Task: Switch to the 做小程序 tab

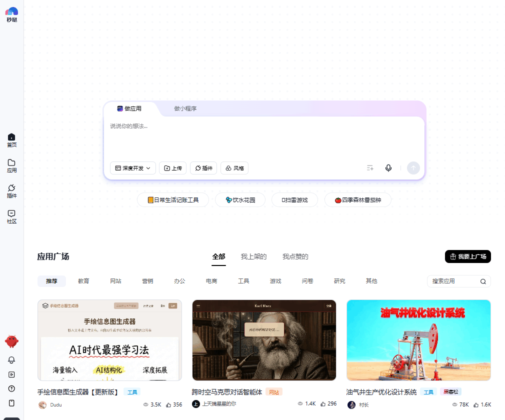Action: point(185,108)
